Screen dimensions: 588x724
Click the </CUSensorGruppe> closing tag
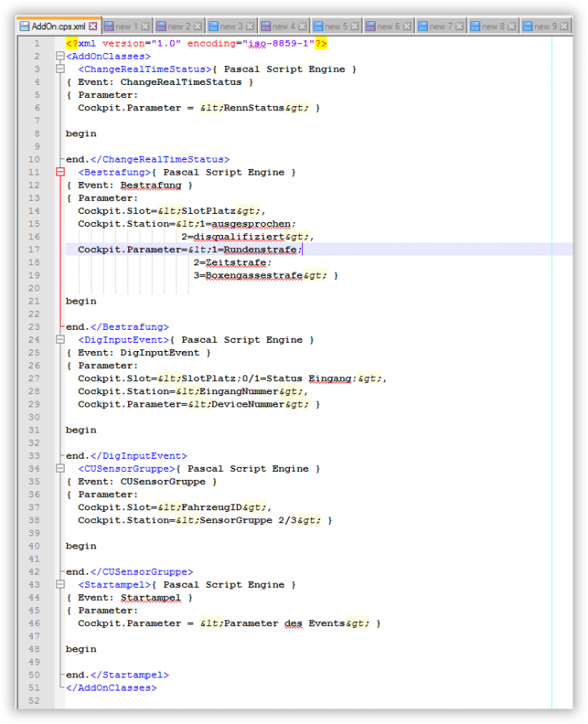pos(142,571)
